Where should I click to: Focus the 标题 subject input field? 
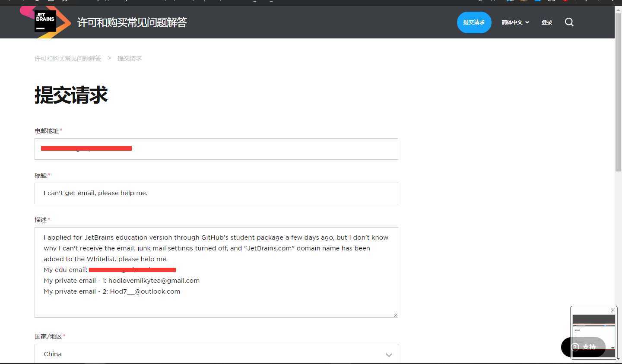coord(216,193)
